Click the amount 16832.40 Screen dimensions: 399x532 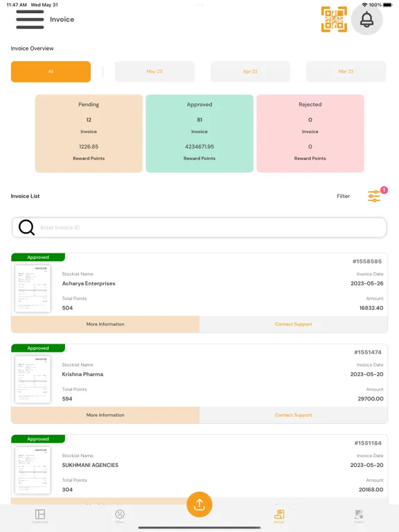[371, 308]
